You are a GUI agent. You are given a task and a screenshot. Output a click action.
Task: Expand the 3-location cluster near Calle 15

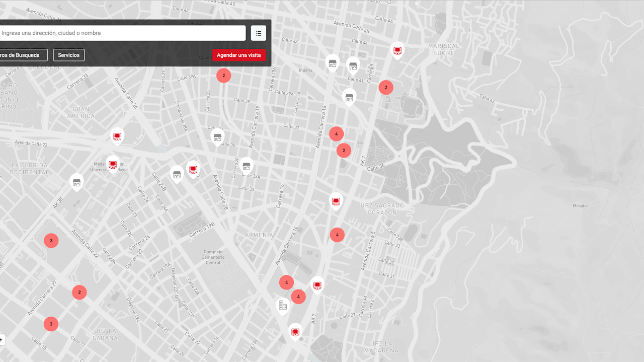(51, 324)
